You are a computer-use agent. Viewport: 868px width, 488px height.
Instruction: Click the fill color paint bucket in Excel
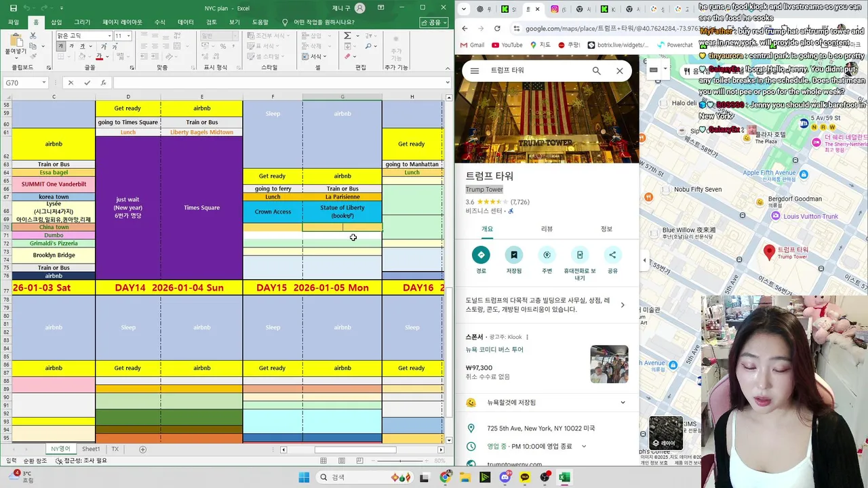(x=82, y=56)
